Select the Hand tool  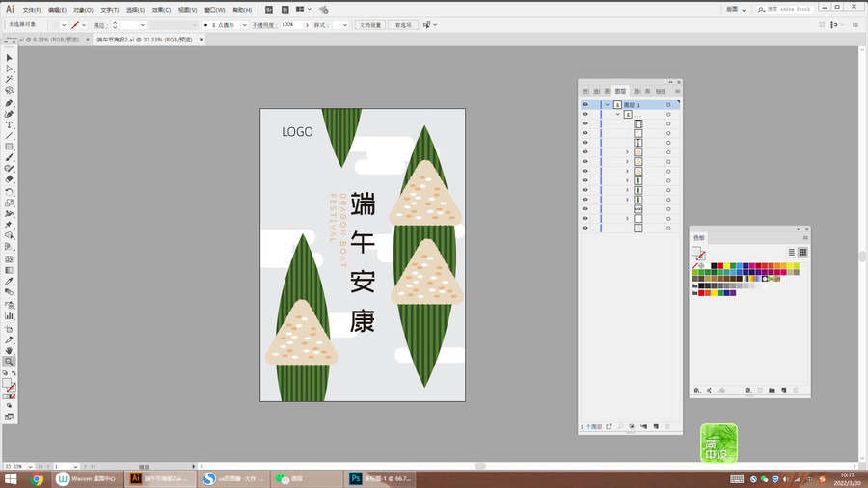tap(9, 351)
